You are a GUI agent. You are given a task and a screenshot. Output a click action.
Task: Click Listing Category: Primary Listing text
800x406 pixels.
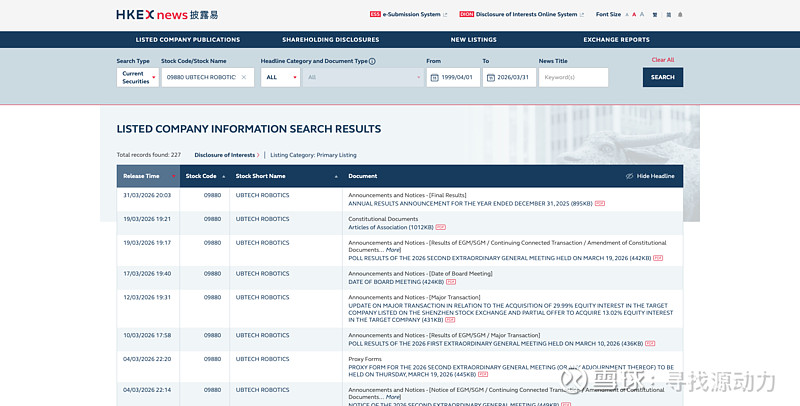(313, 155)
